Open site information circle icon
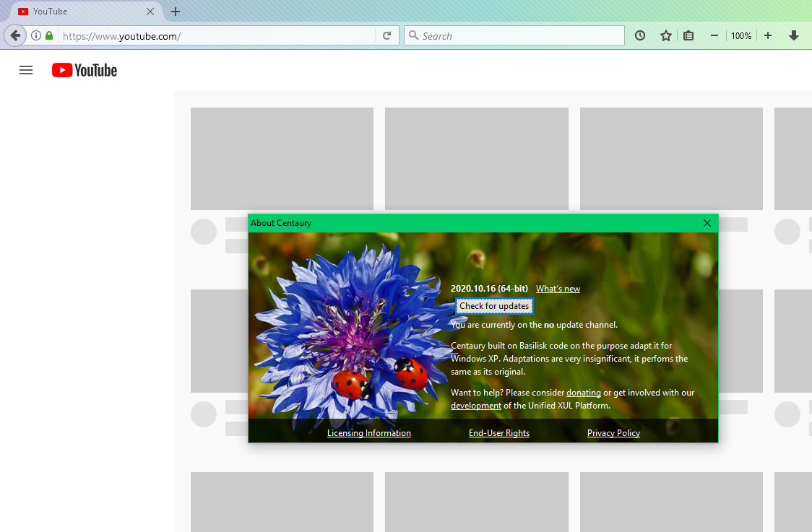The height and width of the screenshot is (532, 812). pyautogui.click(x=35, y=35)
